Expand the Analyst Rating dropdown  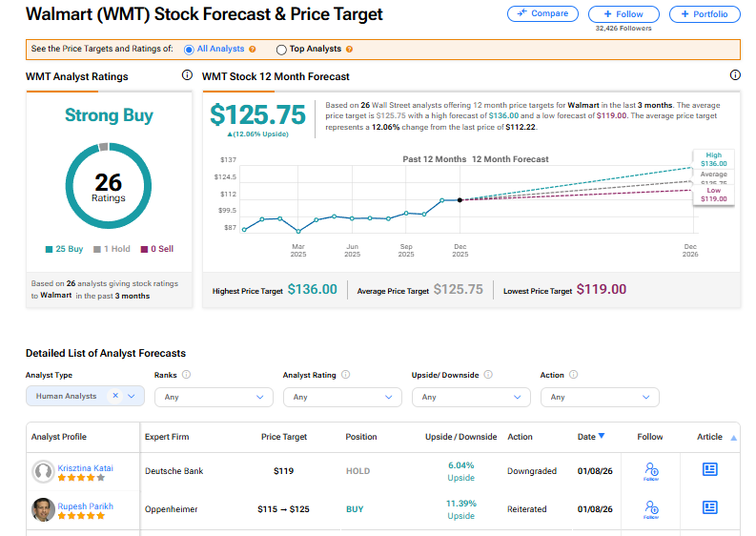point(339,397)
